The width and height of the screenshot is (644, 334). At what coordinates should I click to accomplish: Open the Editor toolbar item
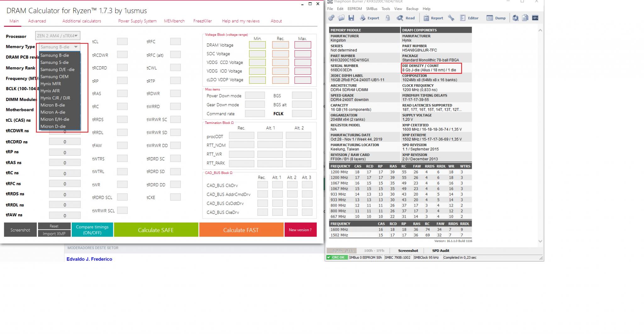tap(469, 18)
